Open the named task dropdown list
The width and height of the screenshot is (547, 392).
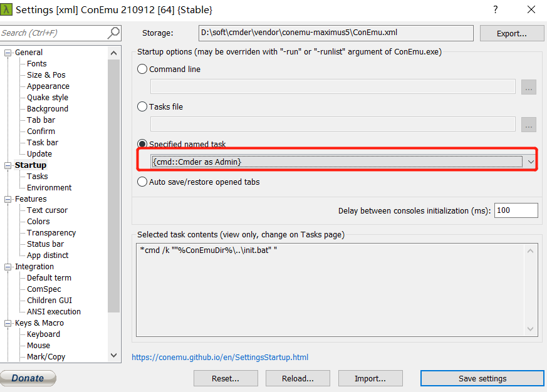pos(531,162)
